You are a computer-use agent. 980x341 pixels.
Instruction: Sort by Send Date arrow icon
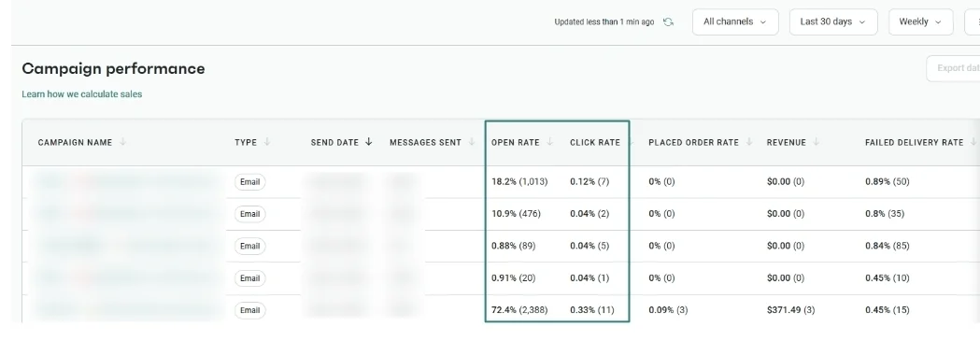(369, 142)
